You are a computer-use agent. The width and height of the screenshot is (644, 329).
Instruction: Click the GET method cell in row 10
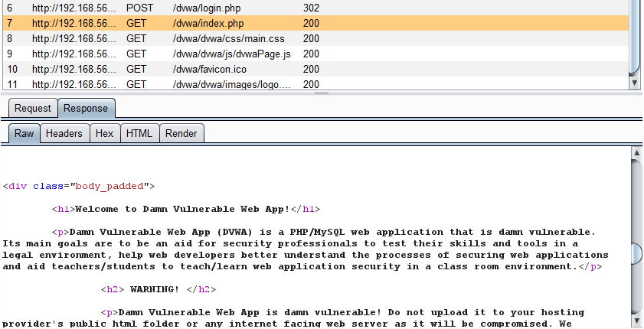[x=136, y=69]
